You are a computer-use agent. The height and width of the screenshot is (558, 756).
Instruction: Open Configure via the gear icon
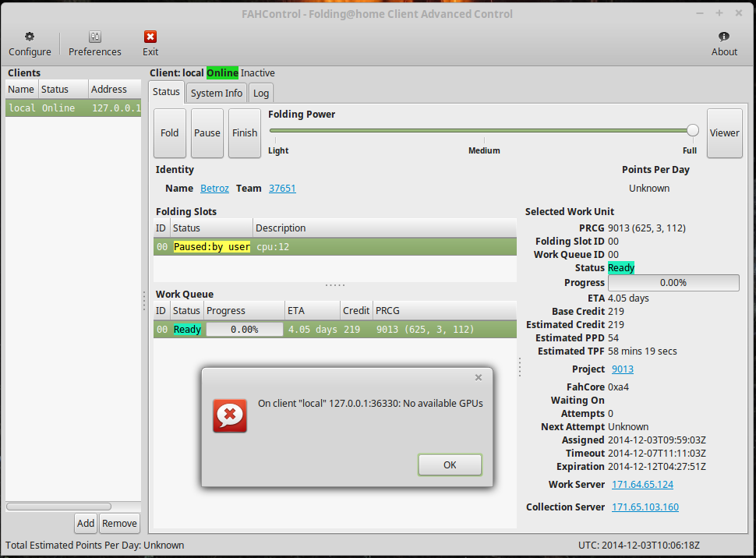tap(30, 37)
